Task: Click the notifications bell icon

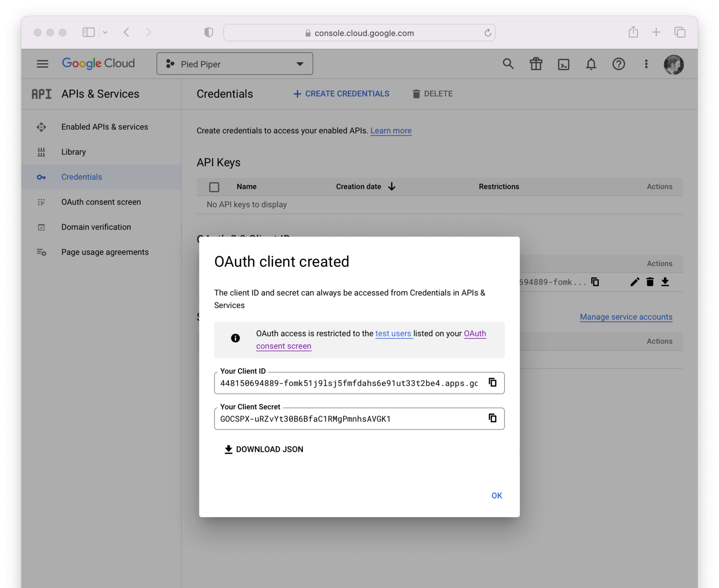Action: coord(591,64)
